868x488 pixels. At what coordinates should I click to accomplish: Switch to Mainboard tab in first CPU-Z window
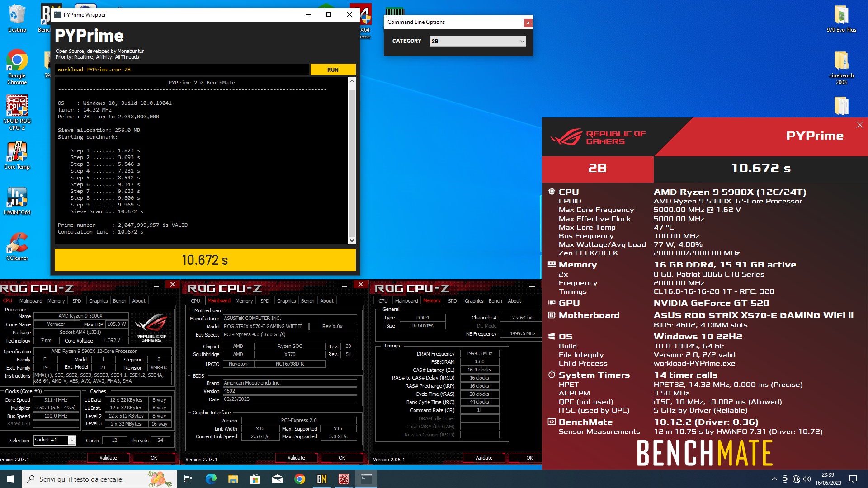pos(31,301)
